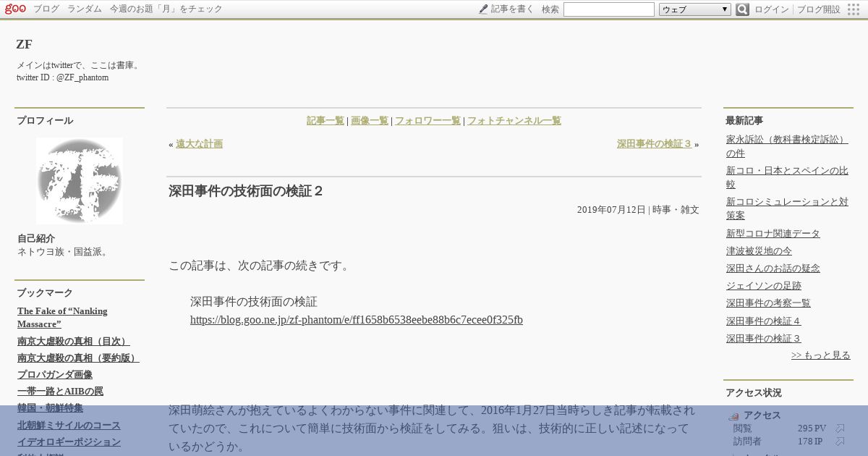
Task: Focus the 検索 text field
Action: click(x=609, y=9)
